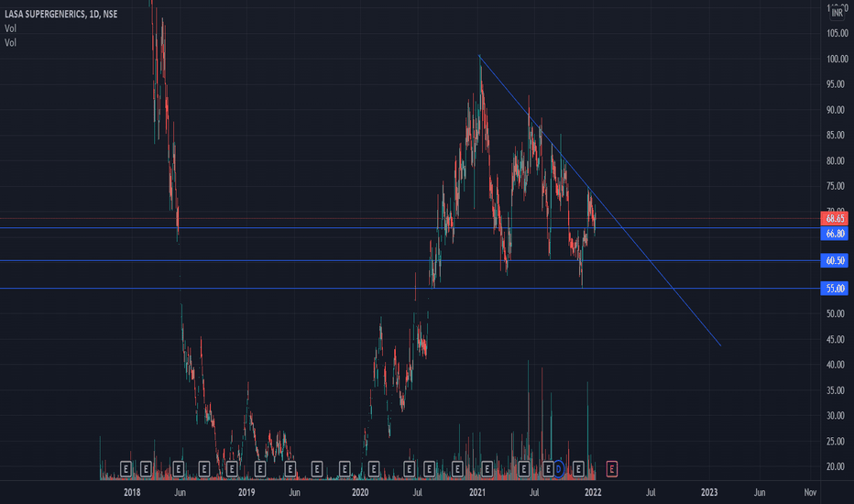Click 20.00 on the price scale
The image size is (854, 504).
tap(836, 466)
